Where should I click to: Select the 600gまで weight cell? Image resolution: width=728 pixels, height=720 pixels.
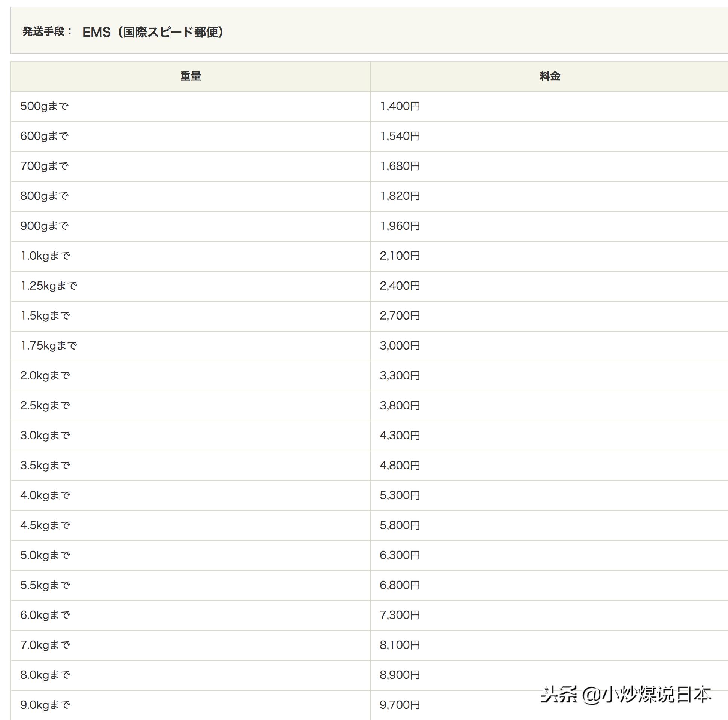pos(45,136)
